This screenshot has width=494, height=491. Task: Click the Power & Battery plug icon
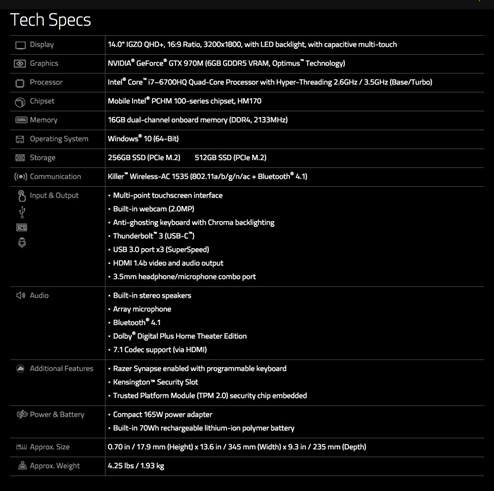22,414
